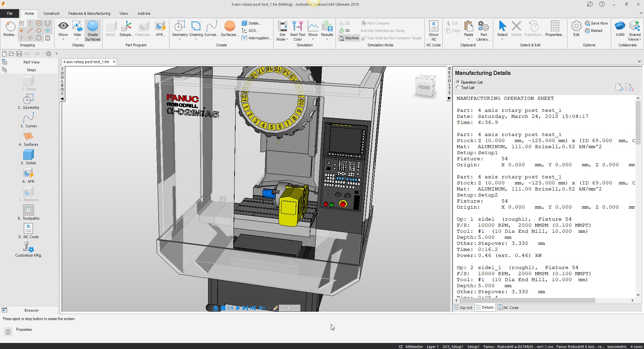Open the Geometry dropdown in Create
644x349 pixels.
(x=180, y=31)
